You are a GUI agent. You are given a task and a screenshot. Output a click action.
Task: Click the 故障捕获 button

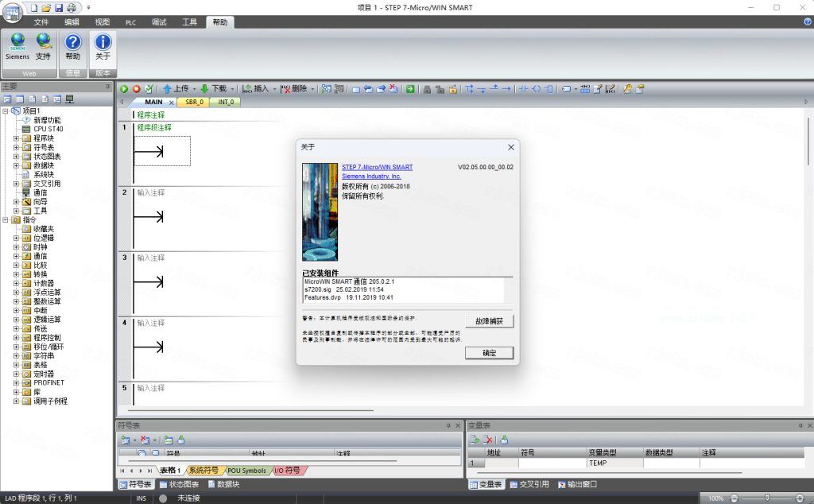point(489,321)
